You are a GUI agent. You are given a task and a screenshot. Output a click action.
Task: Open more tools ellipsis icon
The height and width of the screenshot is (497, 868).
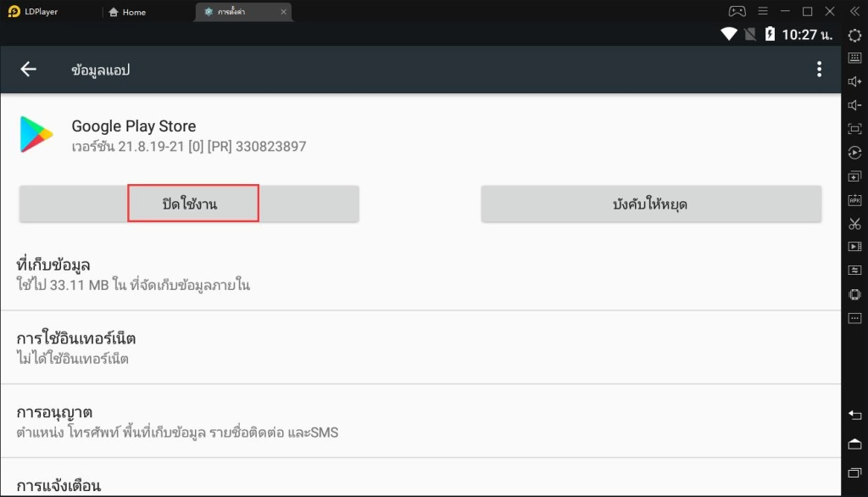point(854,318)
